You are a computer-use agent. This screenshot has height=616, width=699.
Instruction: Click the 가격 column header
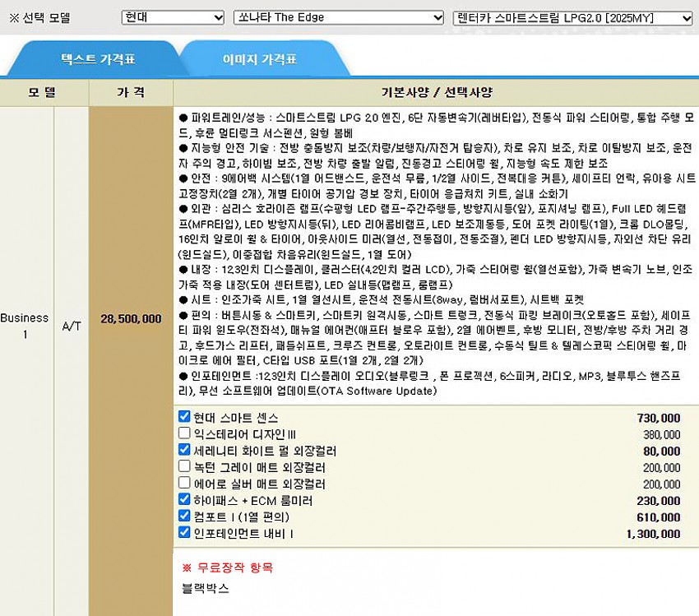tap(131, 92)
